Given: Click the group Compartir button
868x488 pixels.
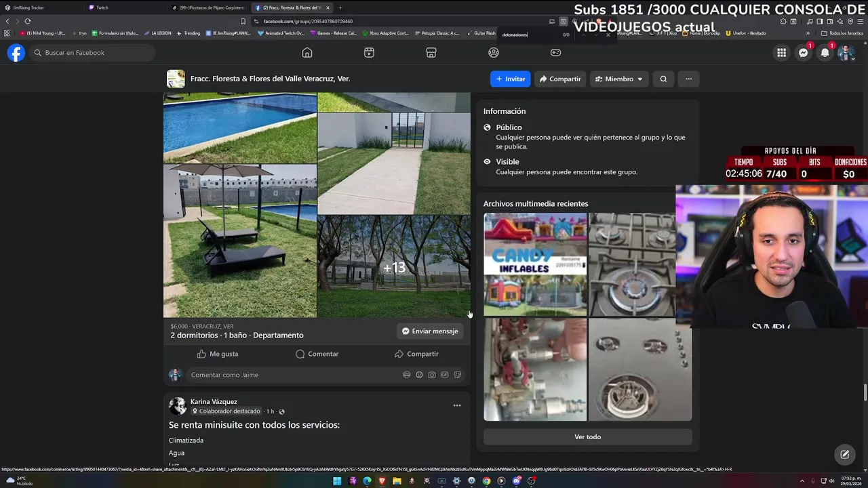Looking at the screenshot, I should click(x=560, y=79).
